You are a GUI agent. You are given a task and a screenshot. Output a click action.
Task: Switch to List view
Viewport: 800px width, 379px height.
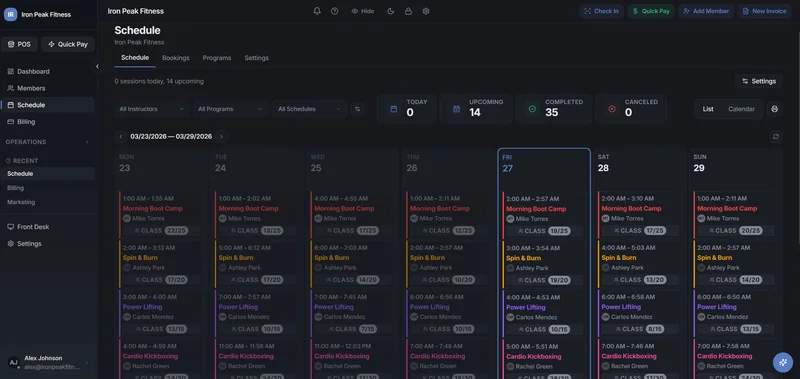(708, 109)
